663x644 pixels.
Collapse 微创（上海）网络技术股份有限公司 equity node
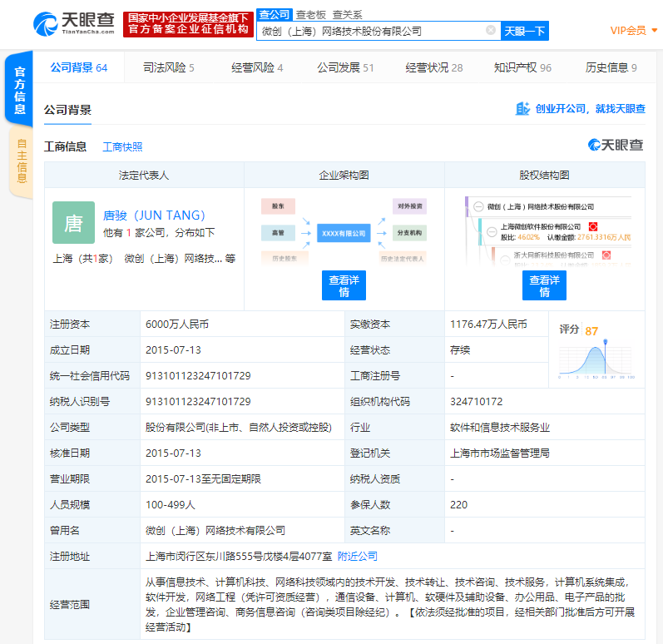coord(478,207)
